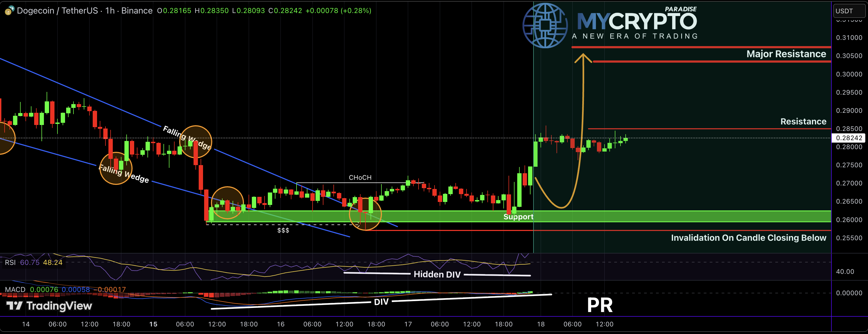Click the RSI indicator label

coord(10,262)
